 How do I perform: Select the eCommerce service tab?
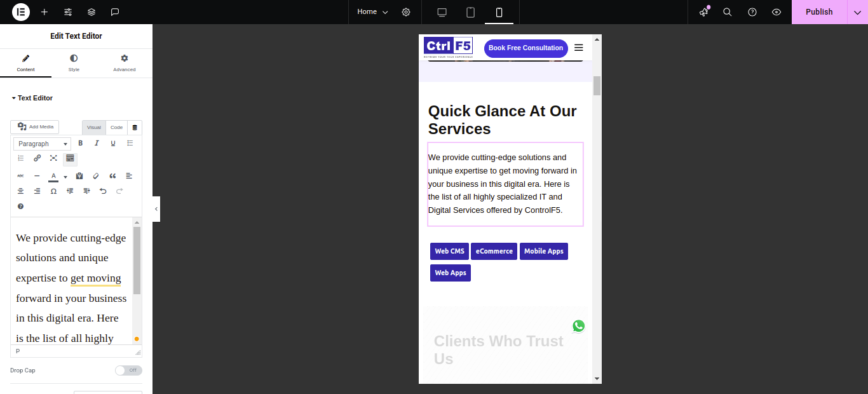tap(494, 252)
